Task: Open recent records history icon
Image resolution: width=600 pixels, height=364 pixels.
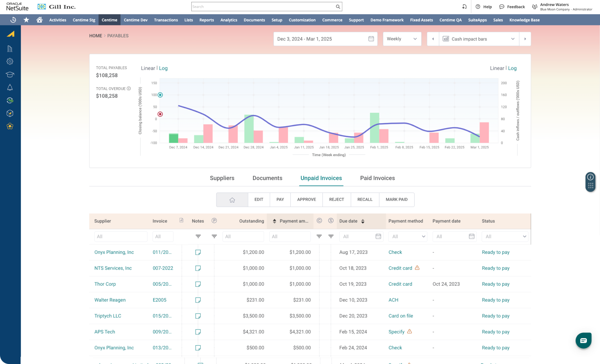Action: pos(13,20)
